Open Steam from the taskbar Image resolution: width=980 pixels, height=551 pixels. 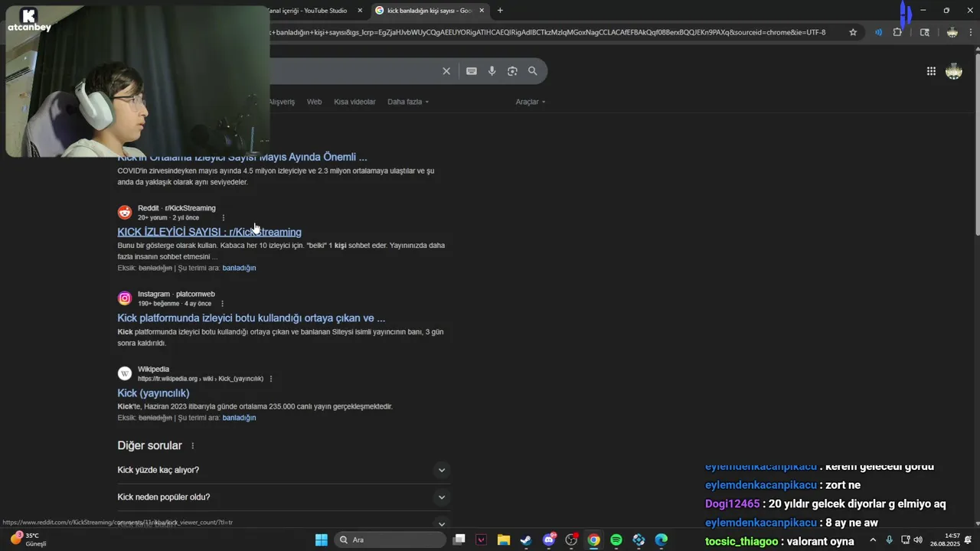coord(526,540)
